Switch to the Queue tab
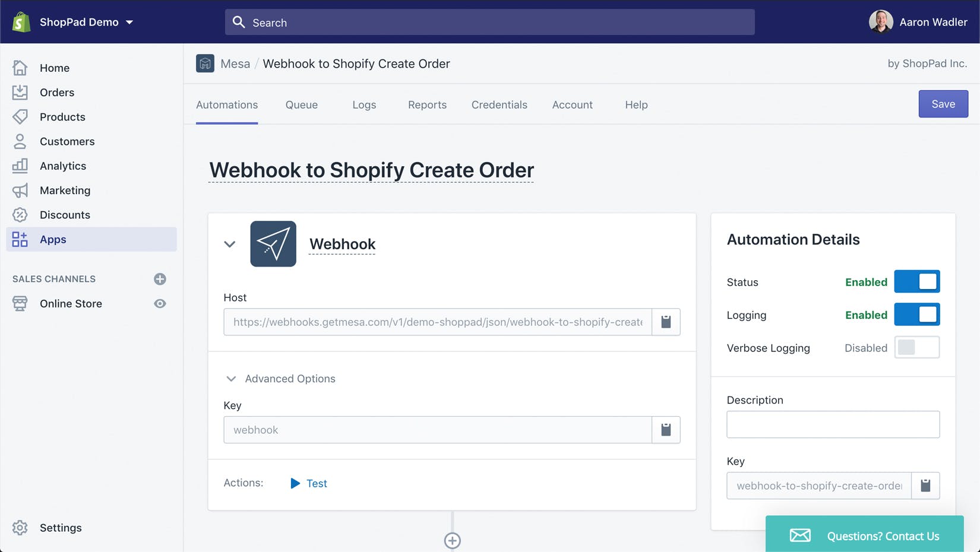 tap(301, 104)
